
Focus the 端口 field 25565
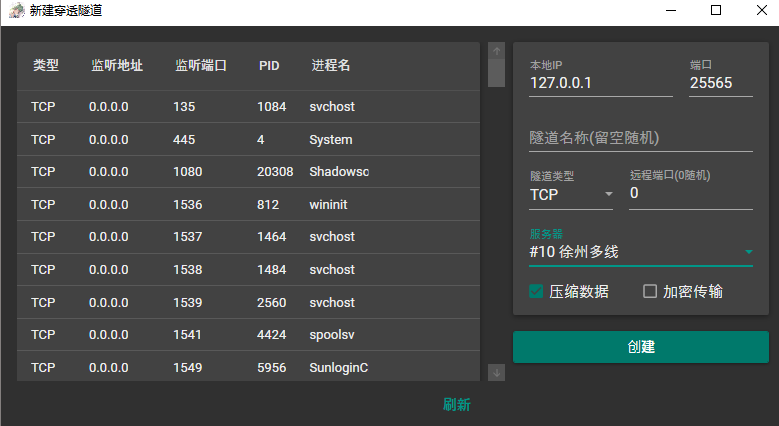tap(721, 83)
